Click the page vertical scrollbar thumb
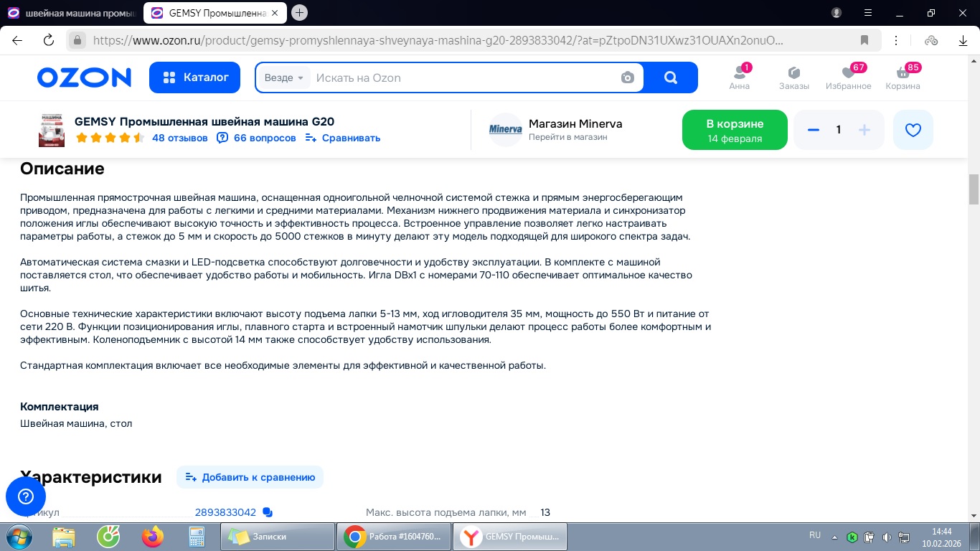This screenshot has width=980, height=551. pyautogui.click(x=974, y=189)
